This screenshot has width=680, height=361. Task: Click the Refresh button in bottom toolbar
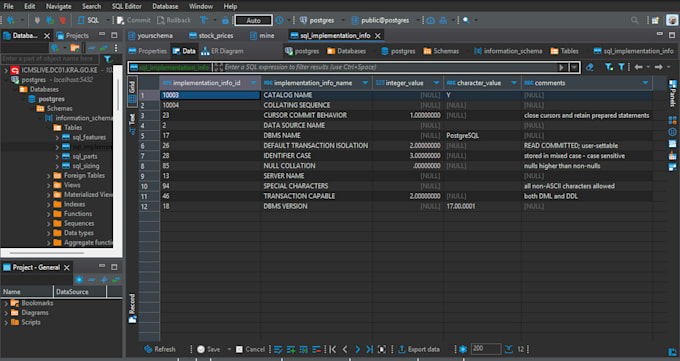tap(160, 349)
